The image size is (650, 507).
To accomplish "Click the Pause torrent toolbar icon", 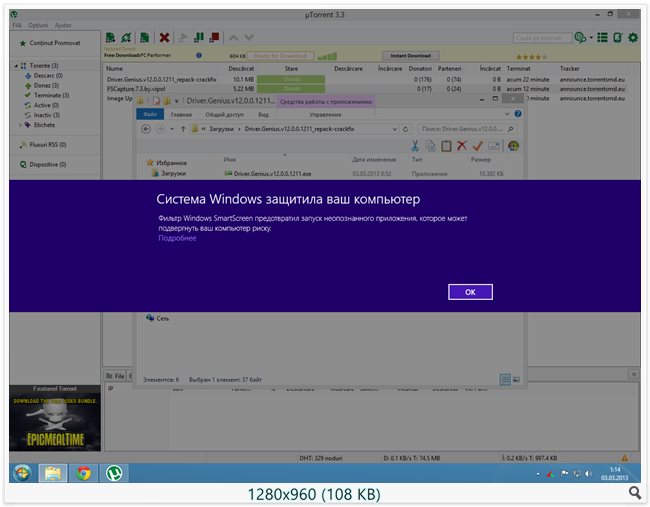I will click(x=199, y=38).
